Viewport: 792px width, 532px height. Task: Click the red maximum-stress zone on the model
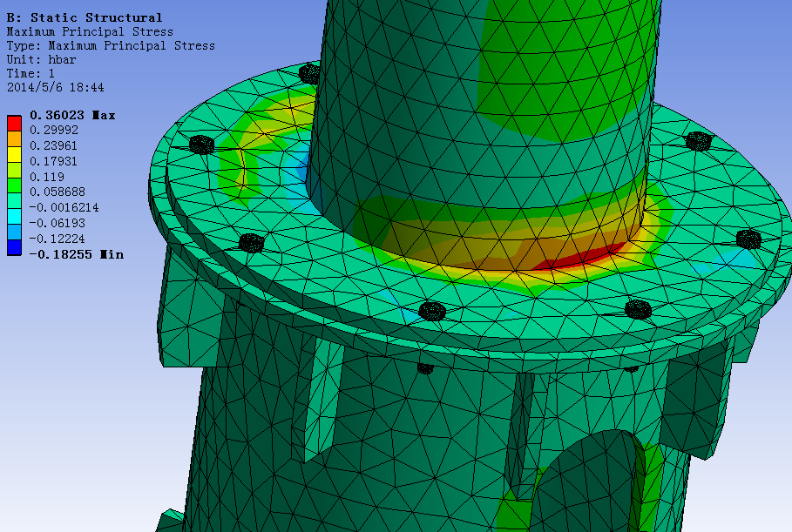(581, 257)
